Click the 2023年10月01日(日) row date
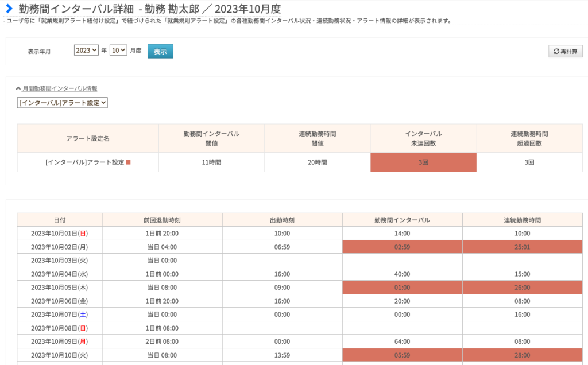 (x=60, y=234)
